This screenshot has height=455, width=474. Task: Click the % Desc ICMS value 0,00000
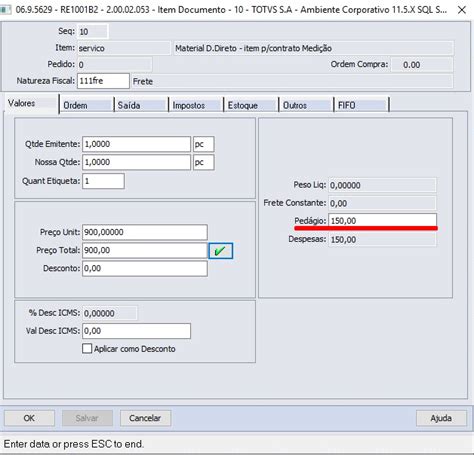[x=110, y=313]
